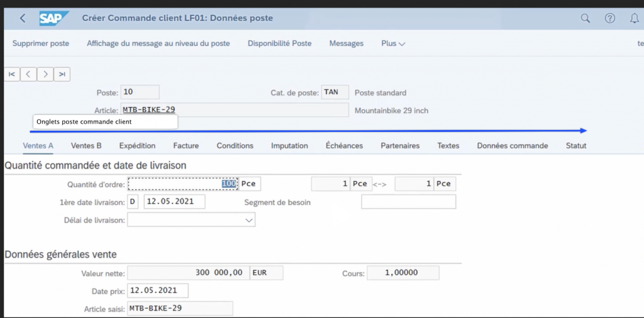Select the Expédition tab

(x=137, y=146)
